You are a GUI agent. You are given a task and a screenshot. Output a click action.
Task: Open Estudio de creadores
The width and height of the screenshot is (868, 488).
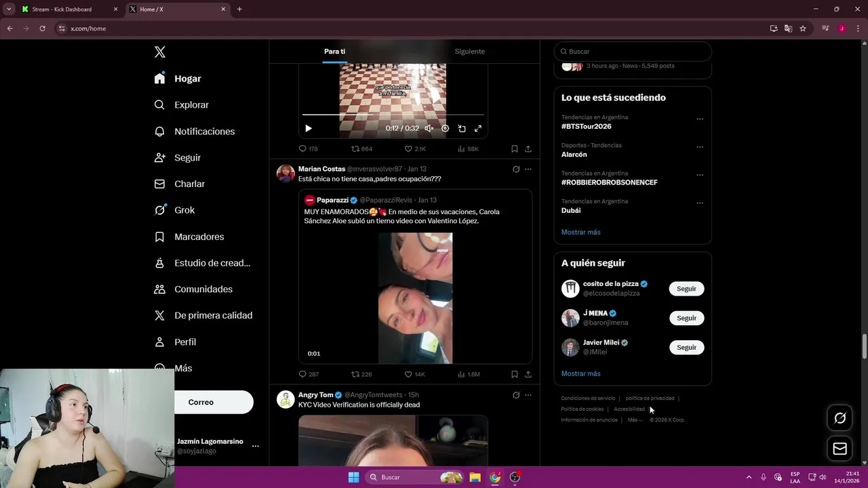(202, 263)
